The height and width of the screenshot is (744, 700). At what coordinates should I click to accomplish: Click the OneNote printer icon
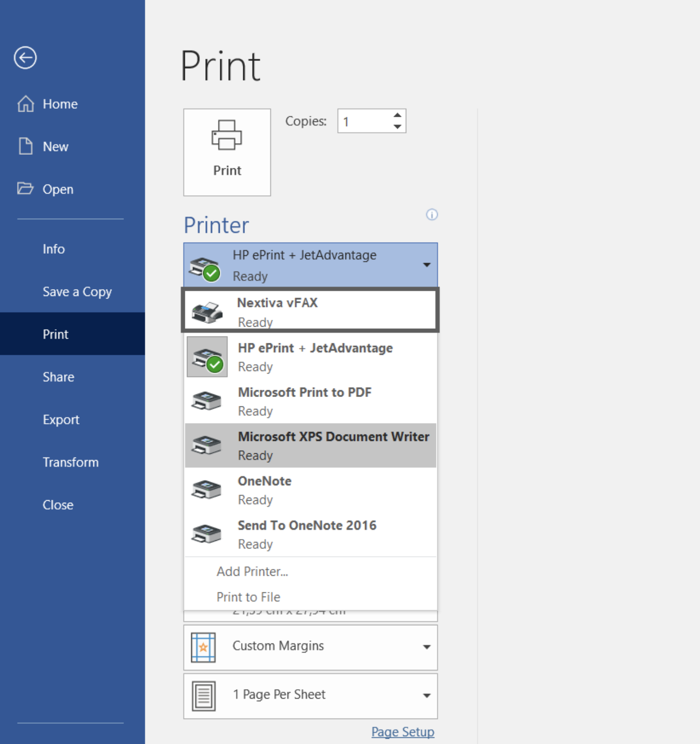coord(206,489)
